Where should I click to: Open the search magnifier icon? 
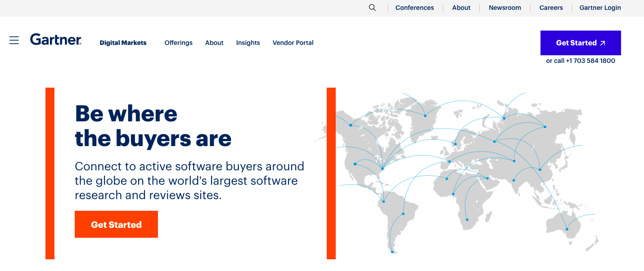coord(372,8)
